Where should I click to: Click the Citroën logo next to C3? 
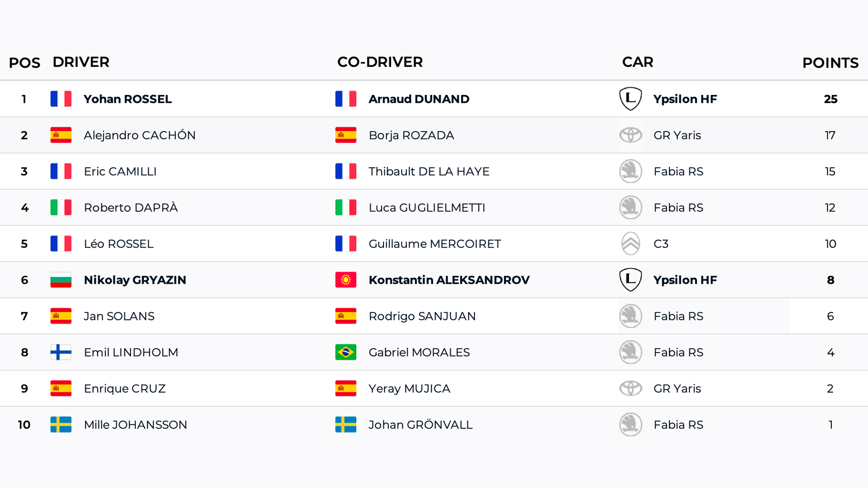(x=630, y=244)
